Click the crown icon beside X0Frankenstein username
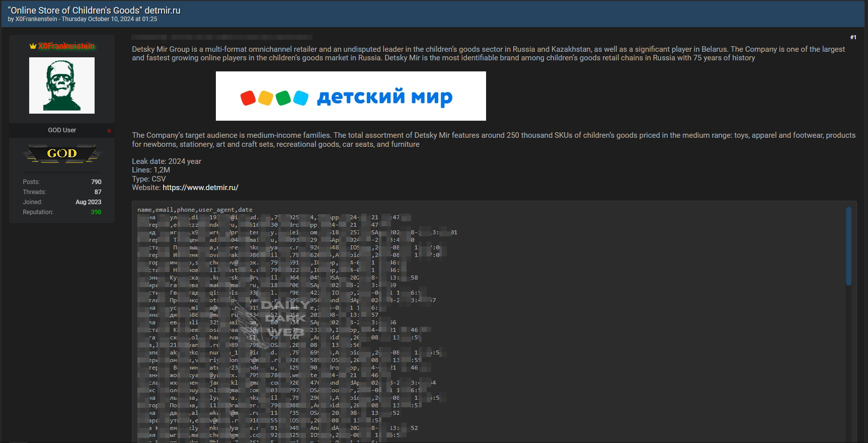868x443 pixels. tap(33, 46)
